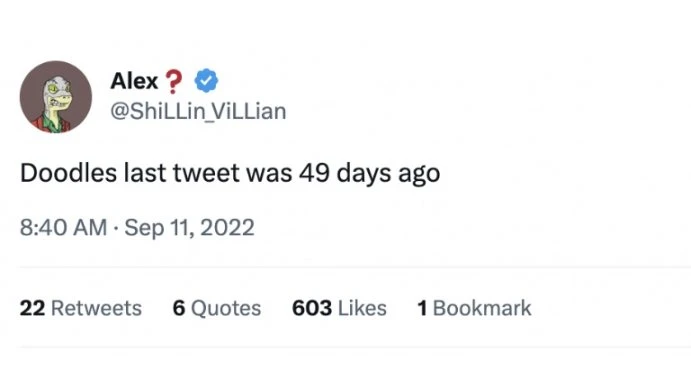Click the 8:40 AM timestamp

[63, 228]
